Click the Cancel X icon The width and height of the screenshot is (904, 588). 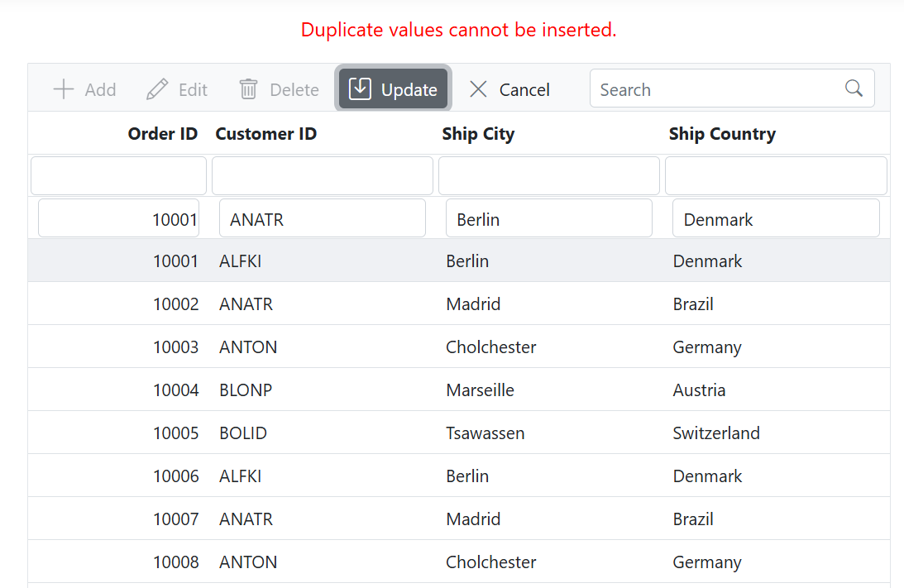478,89
